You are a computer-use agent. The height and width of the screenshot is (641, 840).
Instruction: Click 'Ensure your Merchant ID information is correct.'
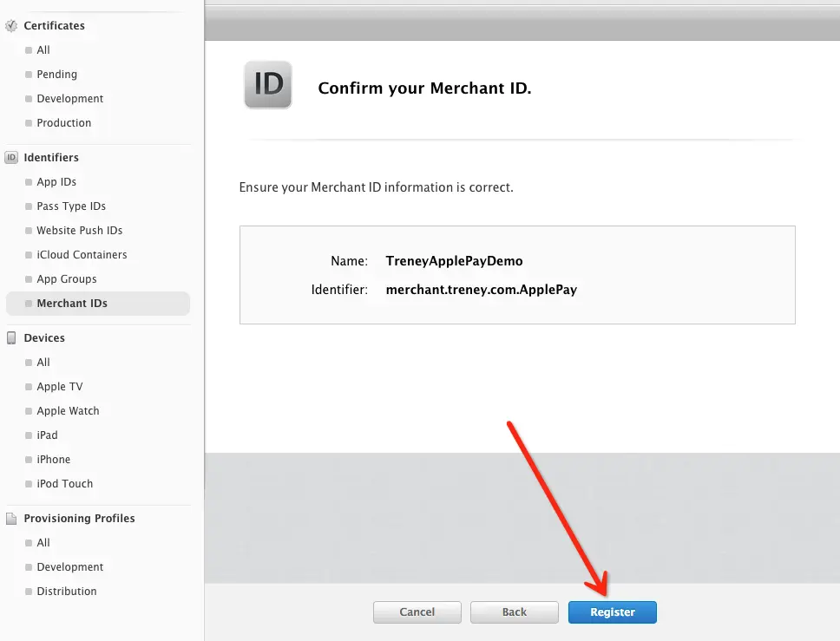click(x=376, y=187)
